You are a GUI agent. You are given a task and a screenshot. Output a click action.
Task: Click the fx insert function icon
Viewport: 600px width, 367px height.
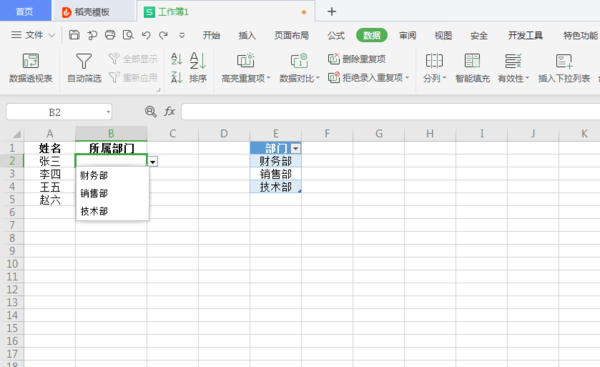tap(170, 111)
